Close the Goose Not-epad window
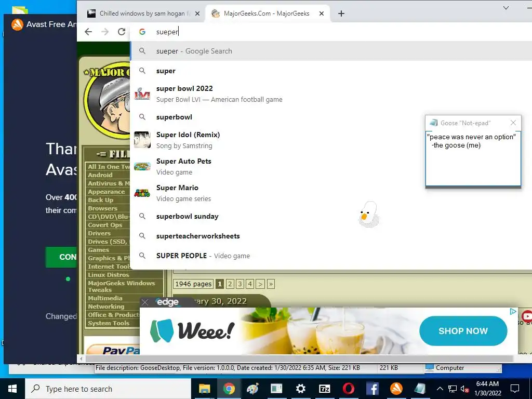 point(513,123)
